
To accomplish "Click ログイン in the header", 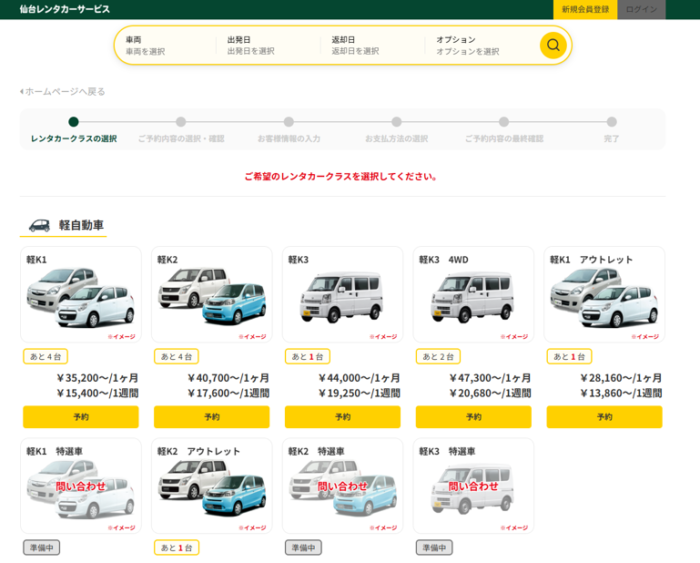I will coord(641,9).
